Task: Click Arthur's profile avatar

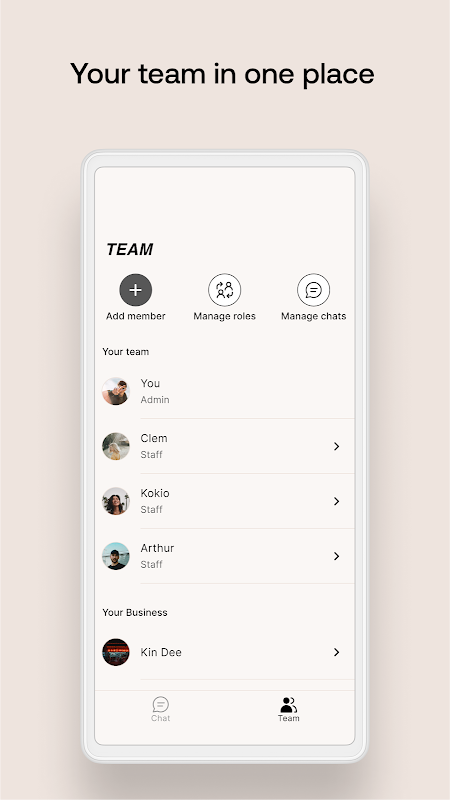Action: (116, 556)
